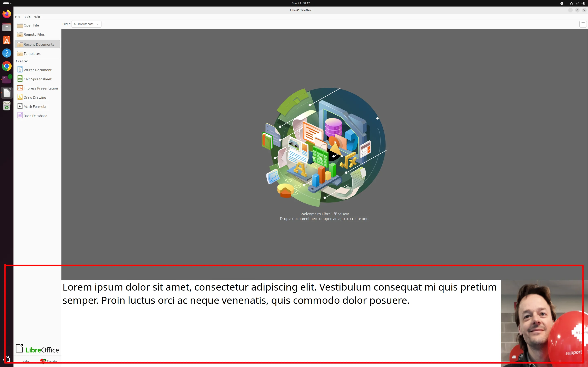Open a new Draw Drawing
Screen dimensions: 588x367
click(35, 98)
